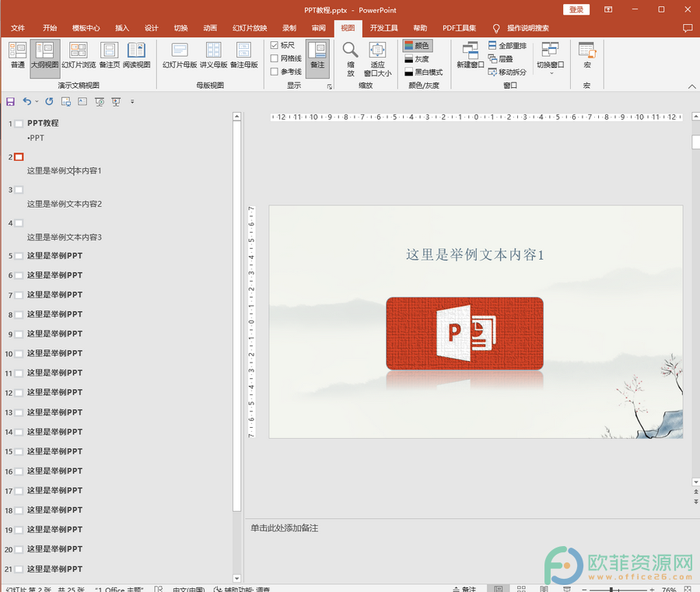Toggle the 备注 notes pane button in ribbon

coord(317,58)
